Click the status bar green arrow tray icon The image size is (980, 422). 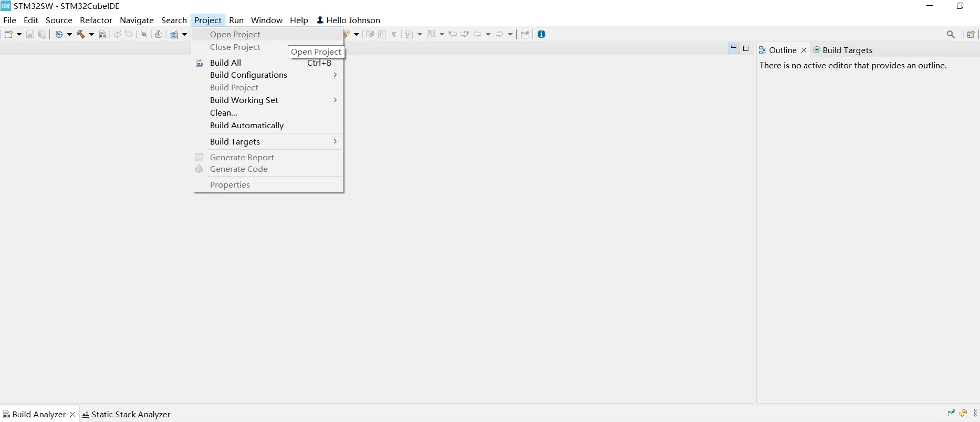click(x=951, y=414)
